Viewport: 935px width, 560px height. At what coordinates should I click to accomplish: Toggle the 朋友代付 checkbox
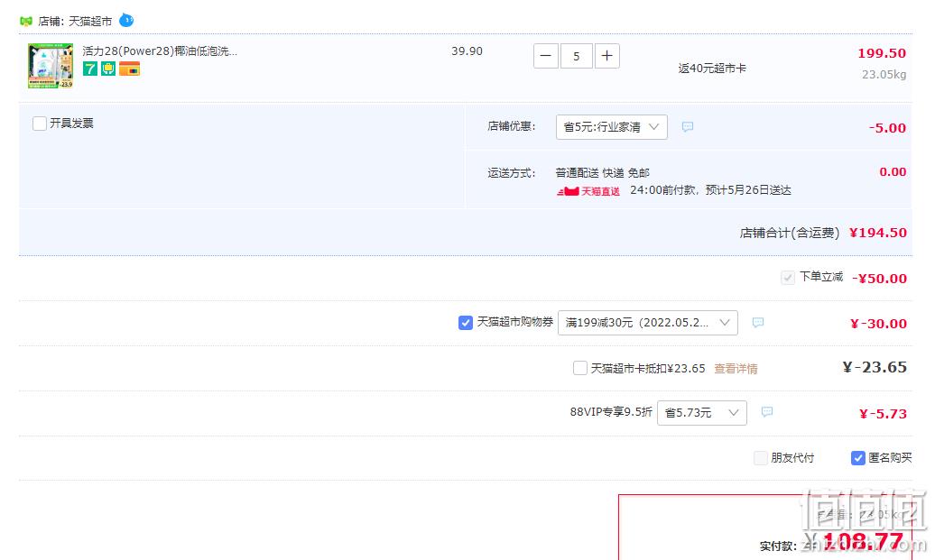tap(760, 457)
